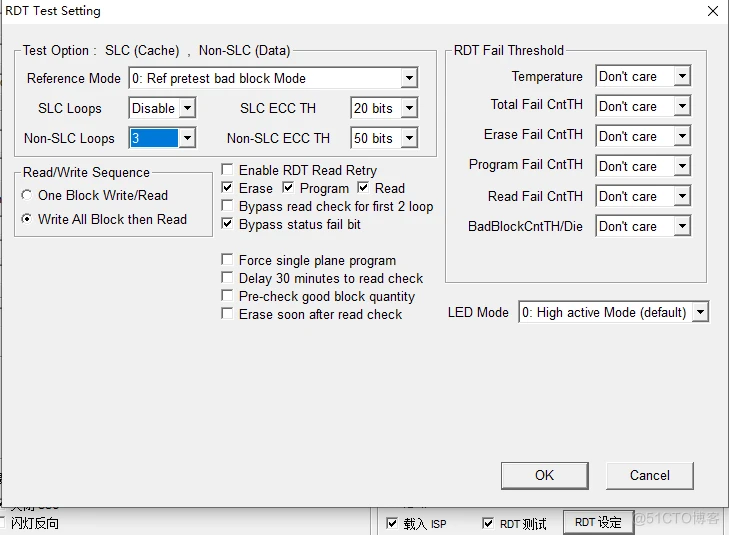Open the LED Mode dropdown

coord(614,312)
